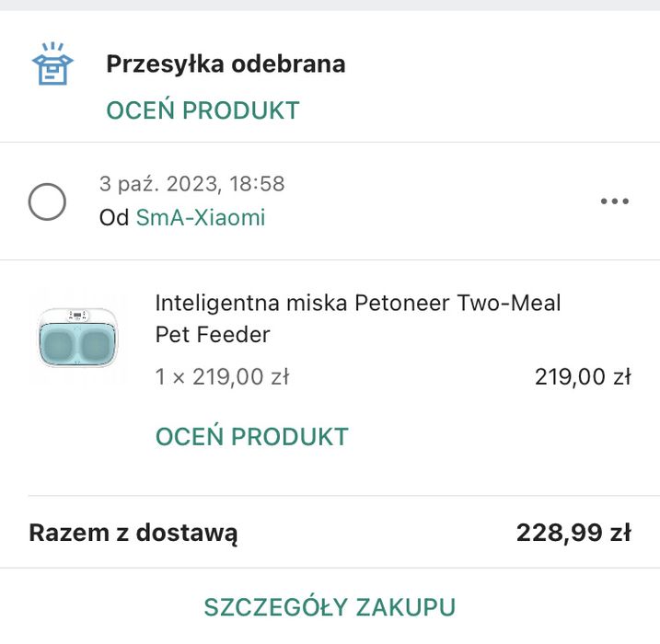Click the "219,00 zł" item price on the right
Viewport: 660px width, 644px height.
(582, 376)
